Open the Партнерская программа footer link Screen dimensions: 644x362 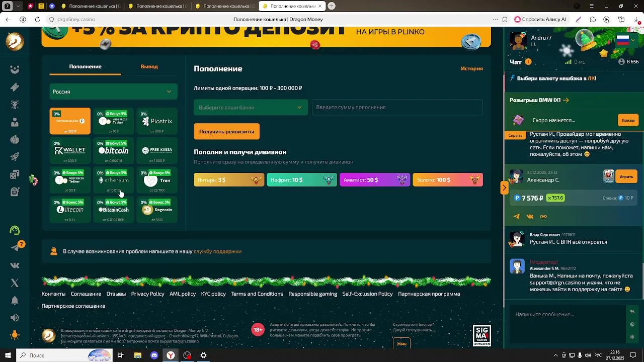click(x=429, y=294)
